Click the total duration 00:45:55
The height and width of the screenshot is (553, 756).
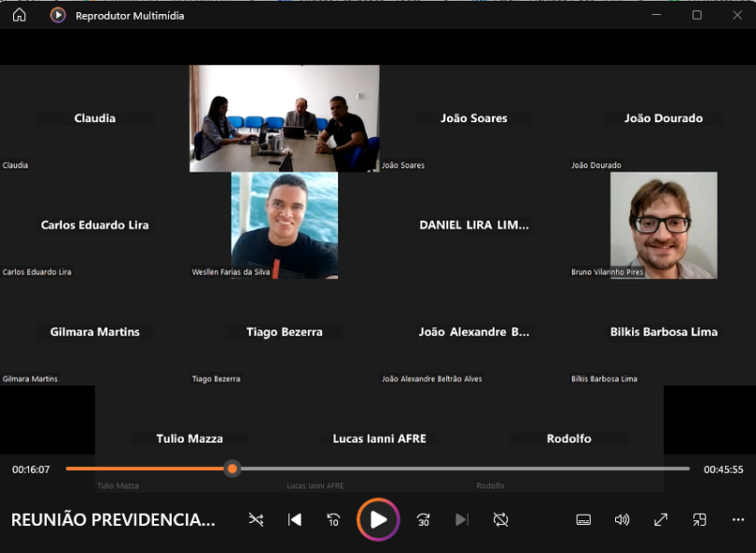[723, 470]
